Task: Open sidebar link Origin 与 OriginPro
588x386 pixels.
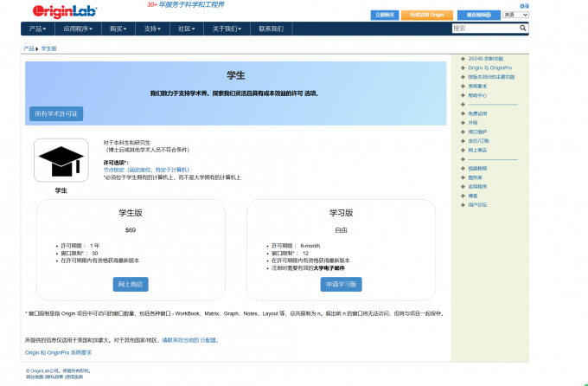Action: coord(489,68)
